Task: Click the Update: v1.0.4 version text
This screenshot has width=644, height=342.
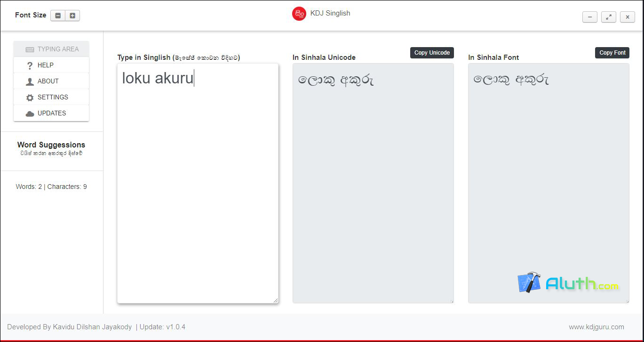Action: 162,327
